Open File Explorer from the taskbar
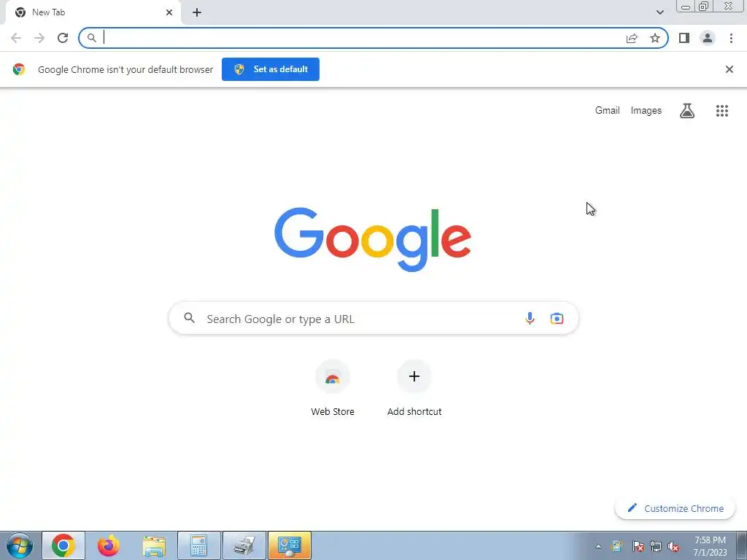This screenshot has width=747, height=560. pyautogui.click(x=154, y=545)
